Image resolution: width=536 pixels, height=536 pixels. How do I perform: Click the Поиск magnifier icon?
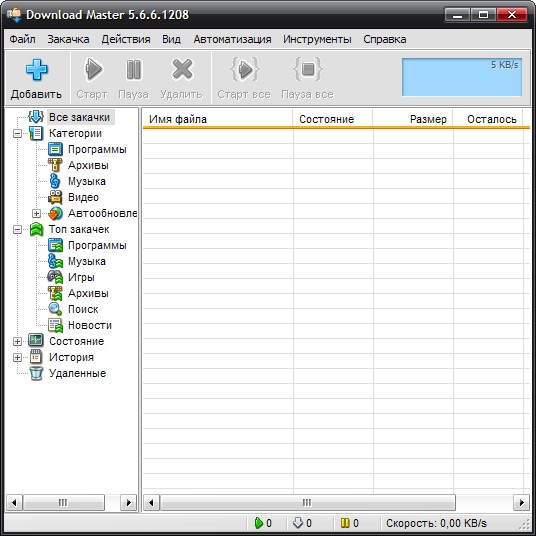pos(55,309)
